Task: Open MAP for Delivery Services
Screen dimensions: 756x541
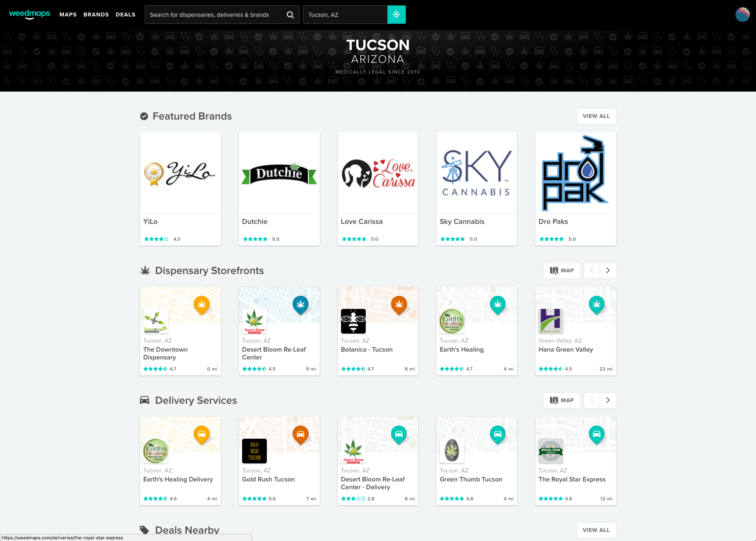Action: [562, 401]
